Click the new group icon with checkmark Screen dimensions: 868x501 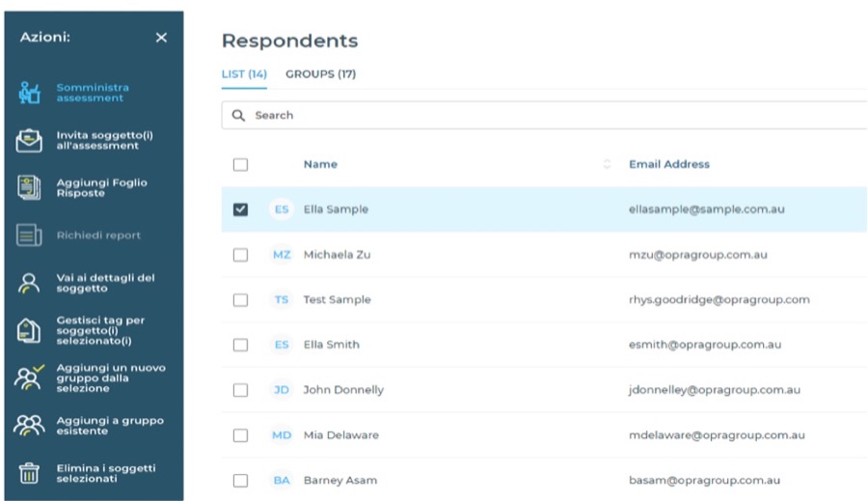pyautogui.click(x=29, y=378)
